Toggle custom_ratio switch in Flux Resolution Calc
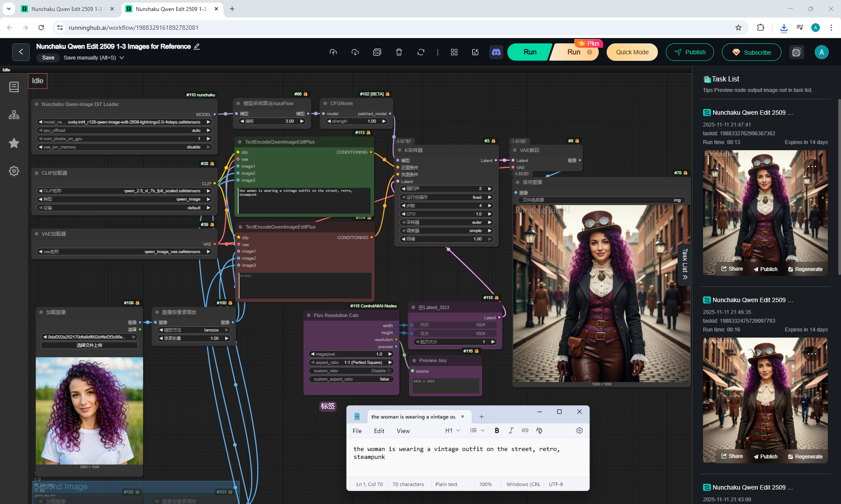Screen dimensions: 841x504 pos(389,371)
